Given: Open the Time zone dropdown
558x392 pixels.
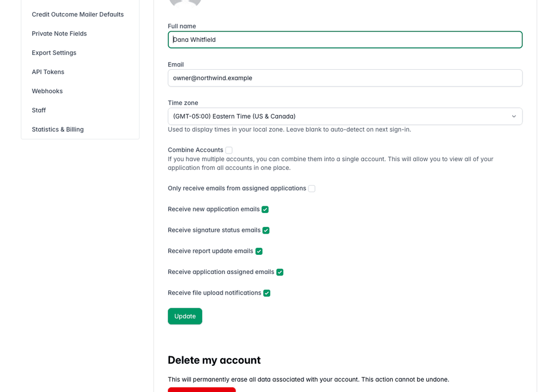Looking at the screenshot, I should point(345,117).
